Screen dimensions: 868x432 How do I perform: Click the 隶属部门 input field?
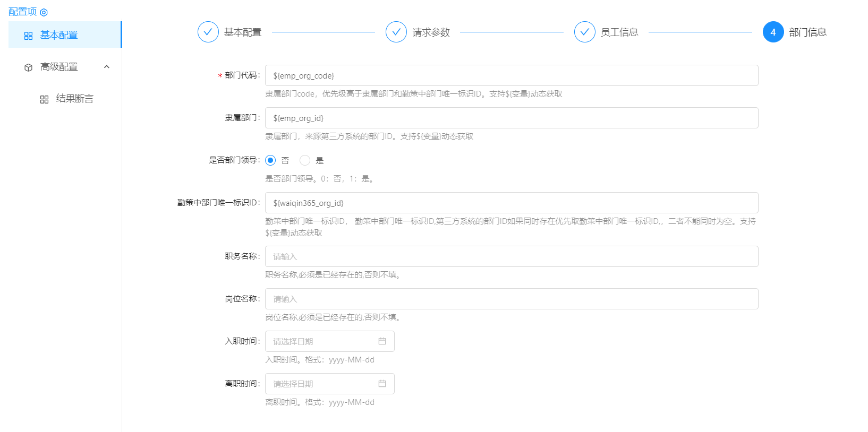click(x=511, y=118)
